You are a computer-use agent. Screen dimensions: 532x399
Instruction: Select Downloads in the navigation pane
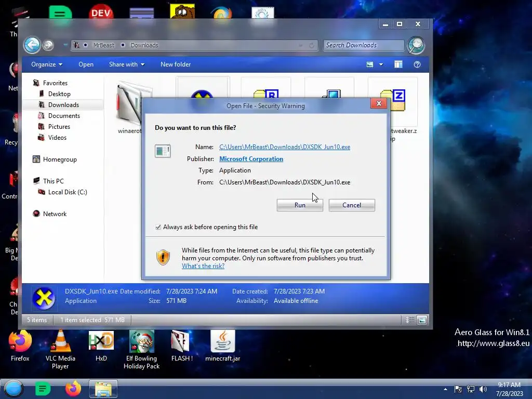[x=63, y=105]
